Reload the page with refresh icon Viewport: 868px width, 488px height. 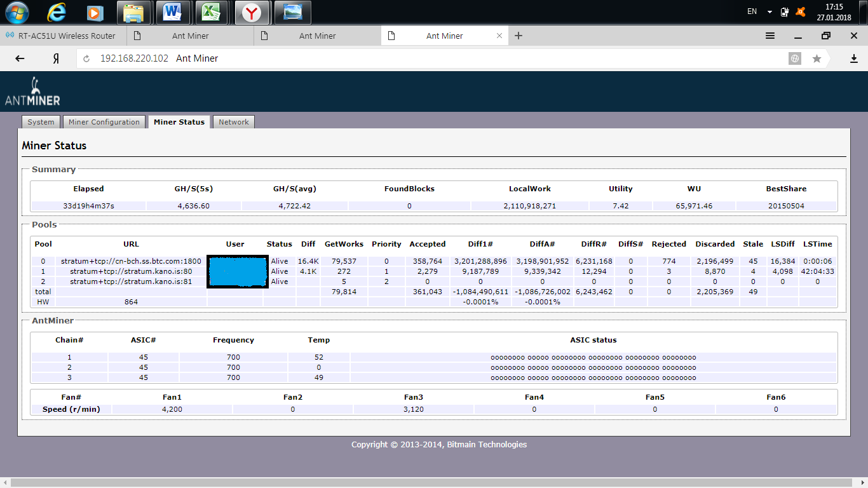tap(86, 58)
